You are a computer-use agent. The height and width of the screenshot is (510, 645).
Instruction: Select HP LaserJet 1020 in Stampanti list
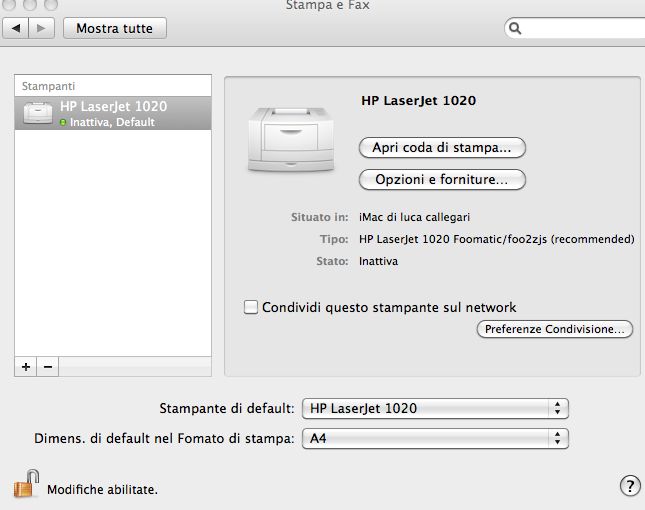click(x=113, y=113)
